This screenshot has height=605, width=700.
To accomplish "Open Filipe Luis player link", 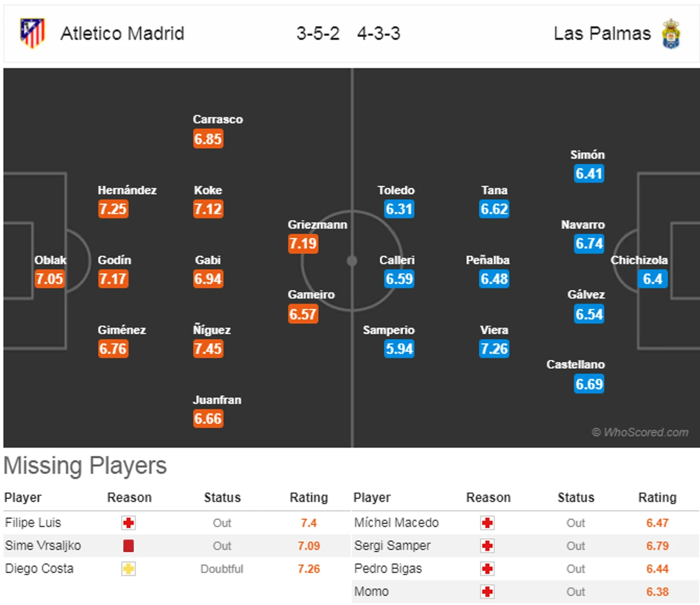I will click(x=33, y=523).
